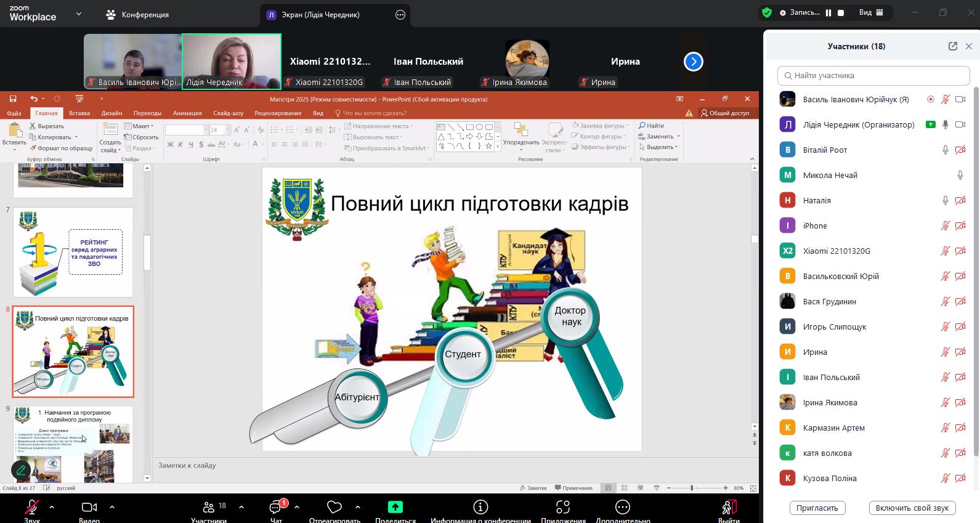Screen dimensions: 980x523
Task: Open the Apps icon in Zoom toolbar
Action: 563,507
